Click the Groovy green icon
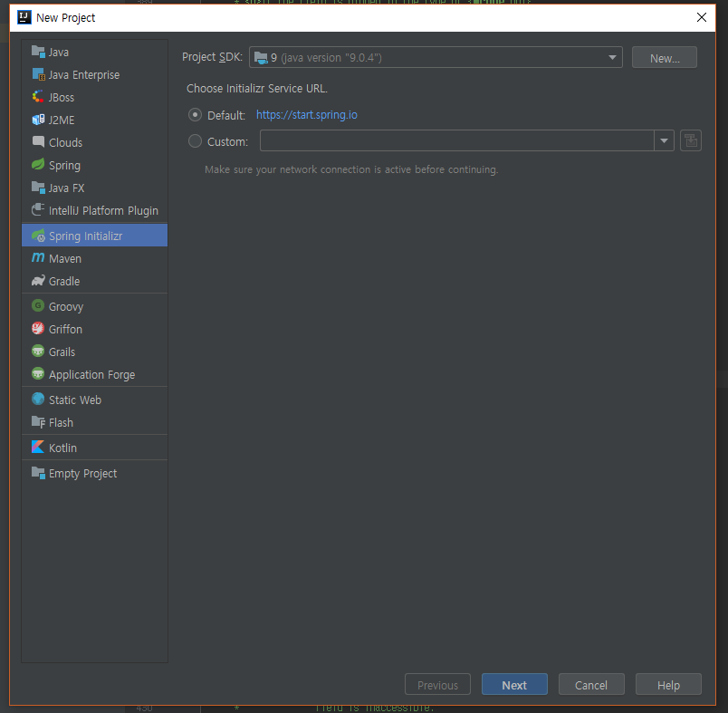This screenshot has width=728, height=713. [38, 305]
